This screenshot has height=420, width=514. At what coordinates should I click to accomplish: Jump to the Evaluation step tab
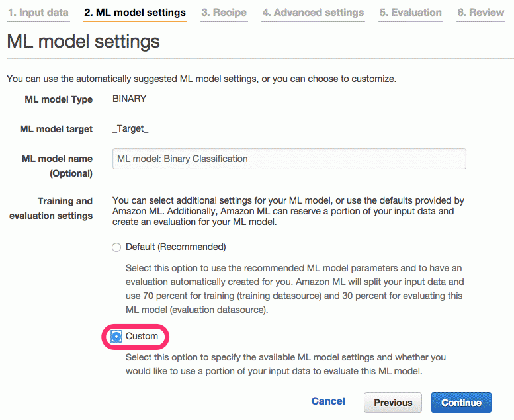pos(410,13)
